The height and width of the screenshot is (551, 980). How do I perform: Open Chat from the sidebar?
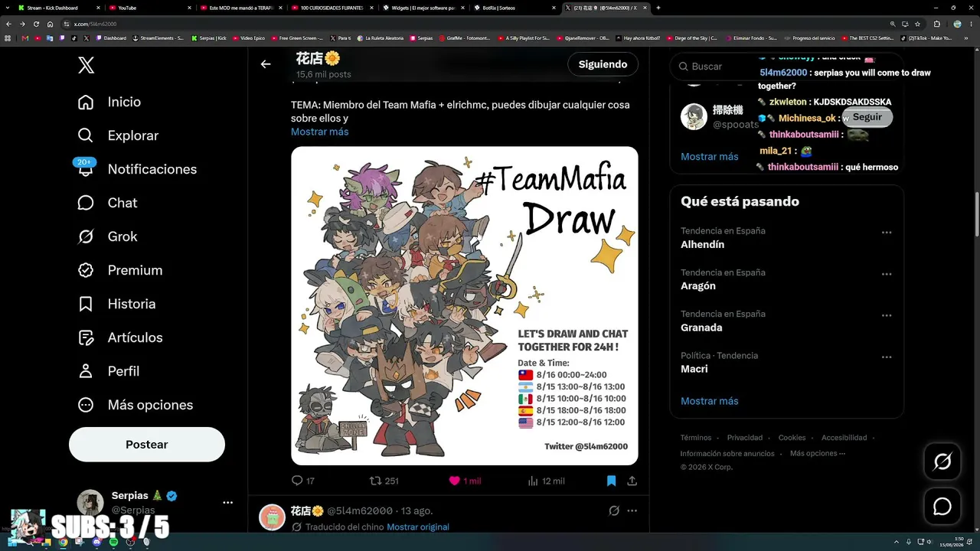click(107, 203)
